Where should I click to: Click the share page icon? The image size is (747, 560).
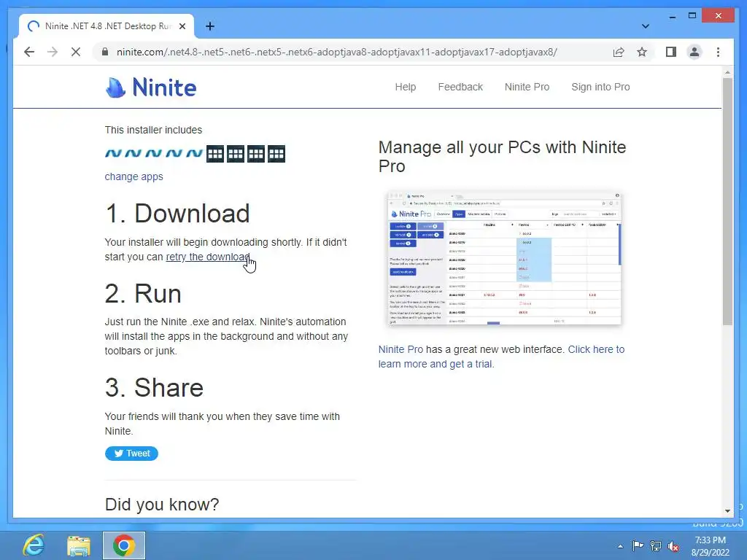coord(619,52)
